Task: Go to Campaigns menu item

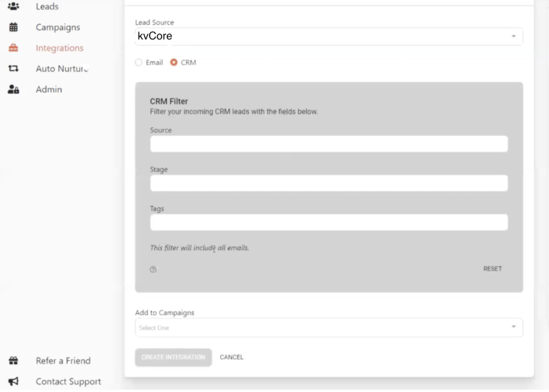Action: coord(58,27)
